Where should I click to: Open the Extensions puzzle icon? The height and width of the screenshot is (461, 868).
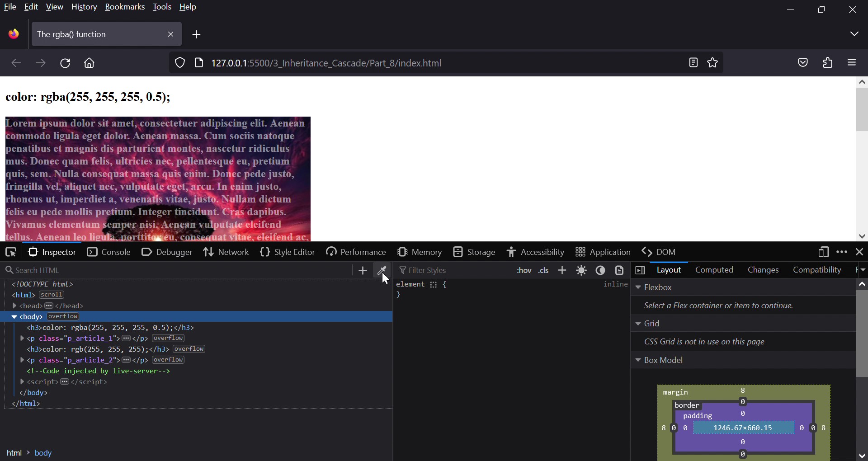click(x=828, y=63)
